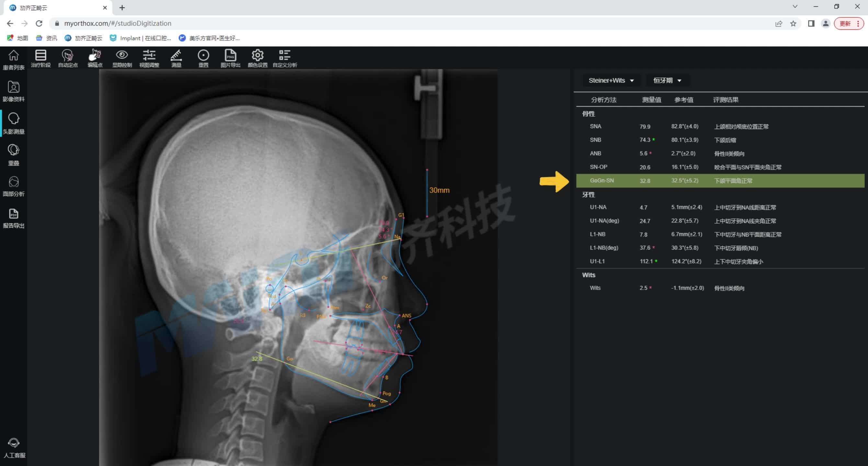Image resolution: width=868 pixels, height=466 pixels.
Task: Select the 测量 measurement ruler tool
Action: click(176, 58)
